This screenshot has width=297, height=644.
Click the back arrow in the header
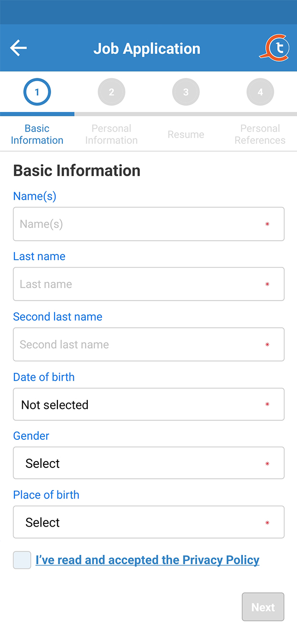[x=18, y=48]
